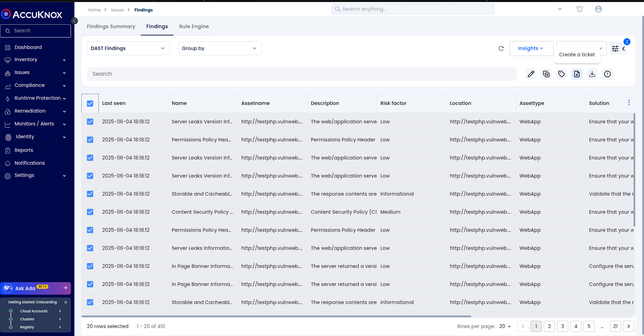Uncheck the select-all header checkbox
Screen dimensions: 644x336
tap(90, 104)
